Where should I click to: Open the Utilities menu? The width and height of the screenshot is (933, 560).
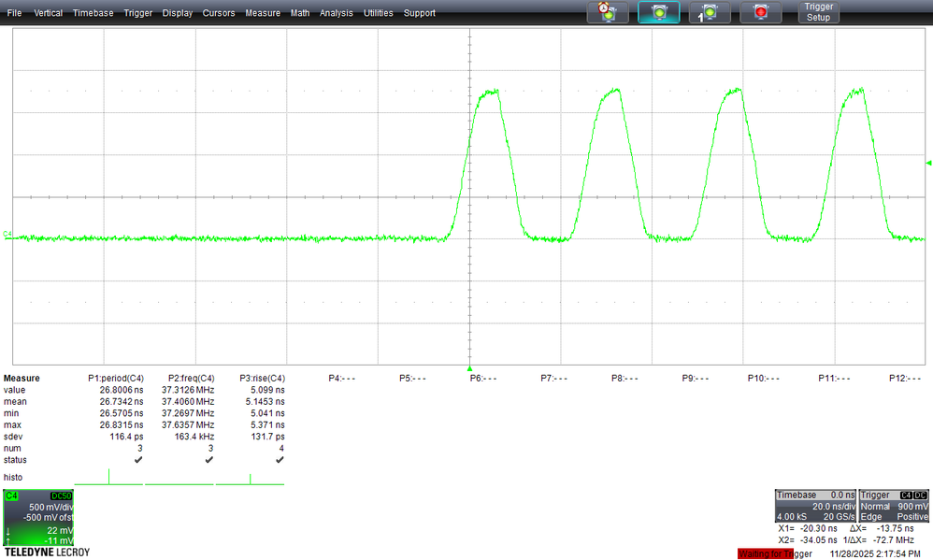click(x=378, y=12)
